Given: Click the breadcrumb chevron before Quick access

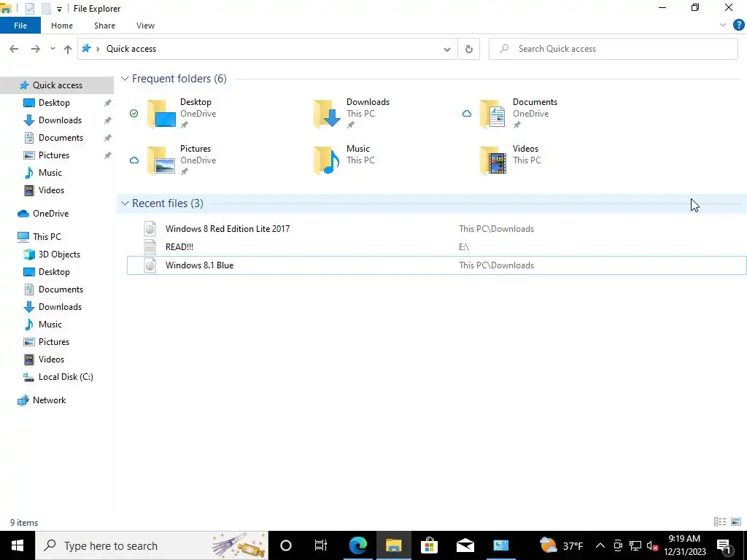Looking at the screenshot, I should click(98, 49).
